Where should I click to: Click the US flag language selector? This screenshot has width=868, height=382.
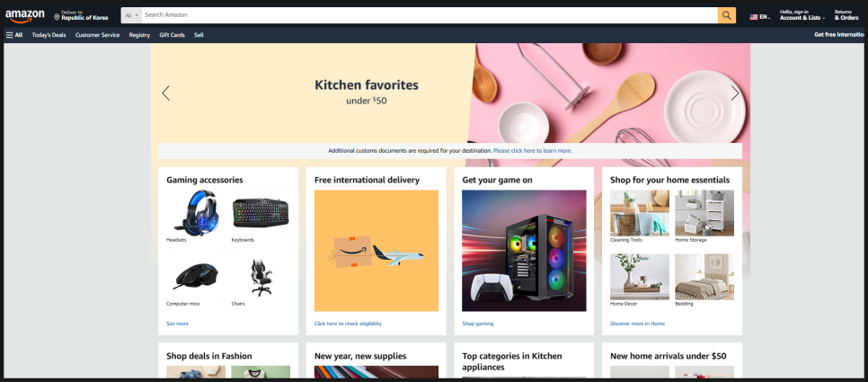(753, 17)
